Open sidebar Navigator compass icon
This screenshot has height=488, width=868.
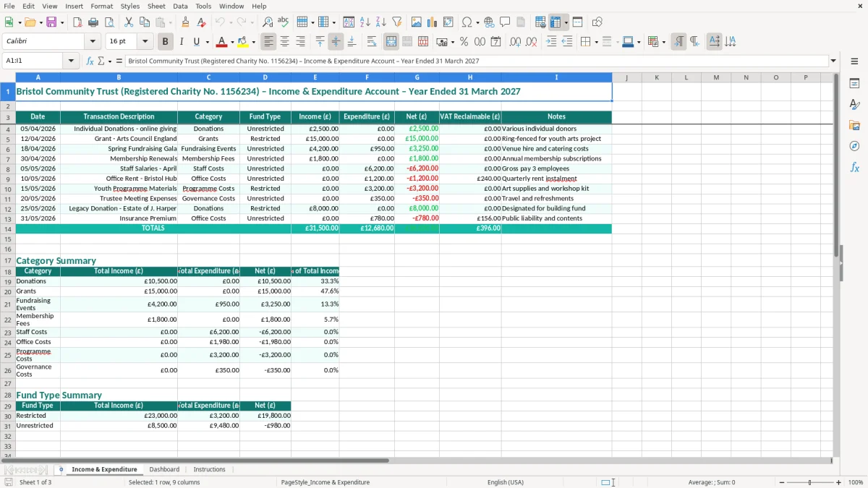pos(854,146)
